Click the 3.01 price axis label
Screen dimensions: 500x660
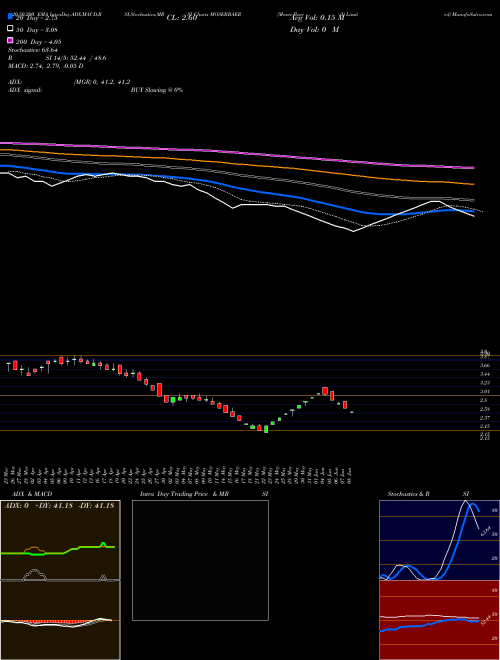(x=485, y=392)
